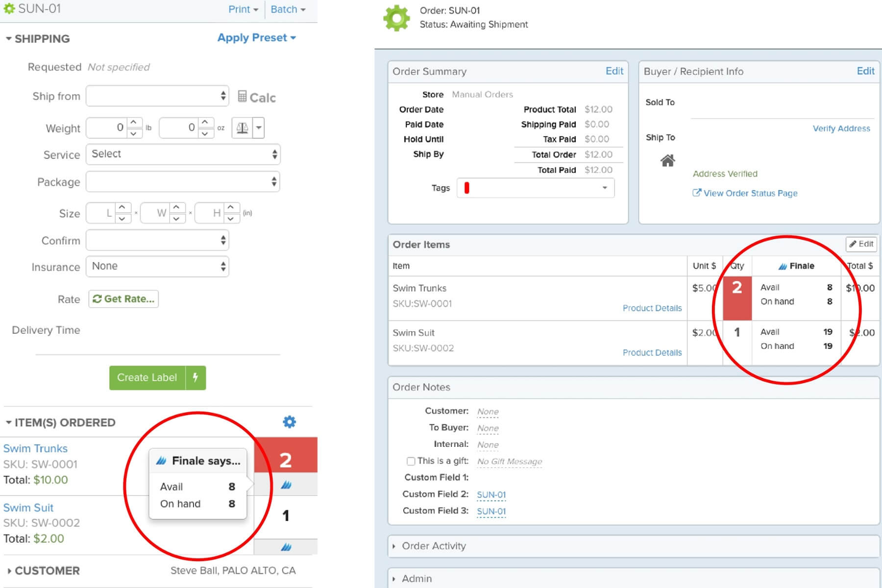Click the Verify Address link
Viewport: 882px width, 588px height.
(841, 128)
